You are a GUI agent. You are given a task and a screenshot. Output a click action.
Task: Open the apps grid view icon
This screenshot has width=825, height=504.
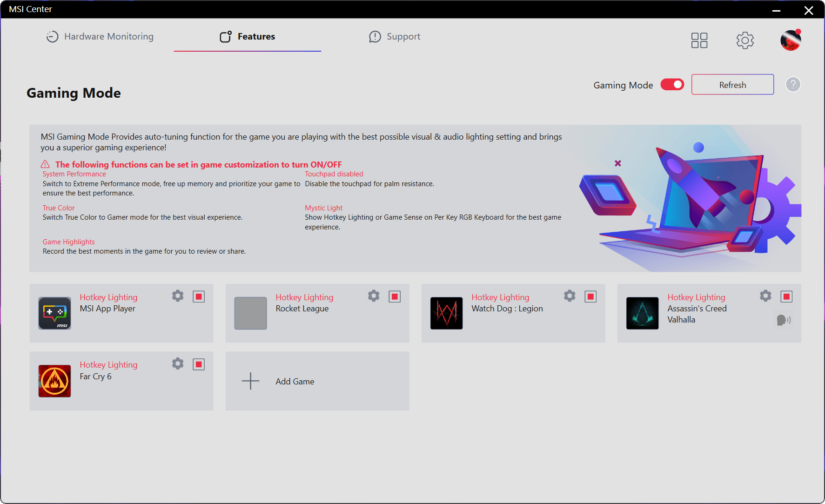point(699,40)
